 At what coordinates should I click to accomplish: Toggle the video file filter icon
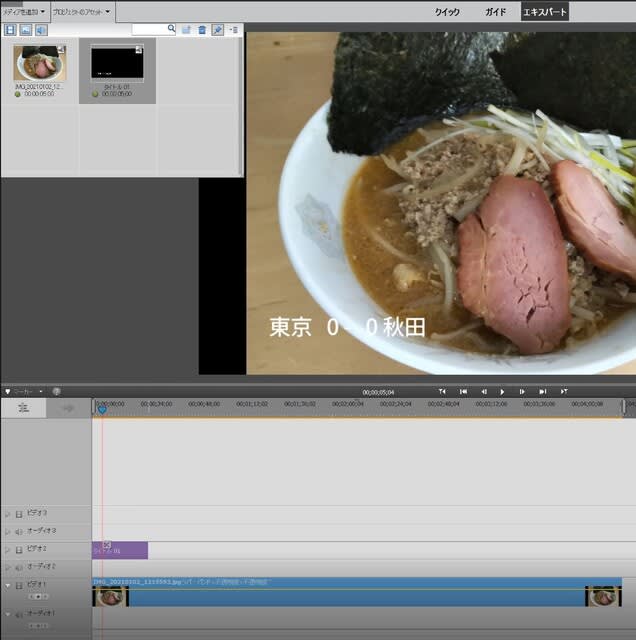[x=10, y=30]
